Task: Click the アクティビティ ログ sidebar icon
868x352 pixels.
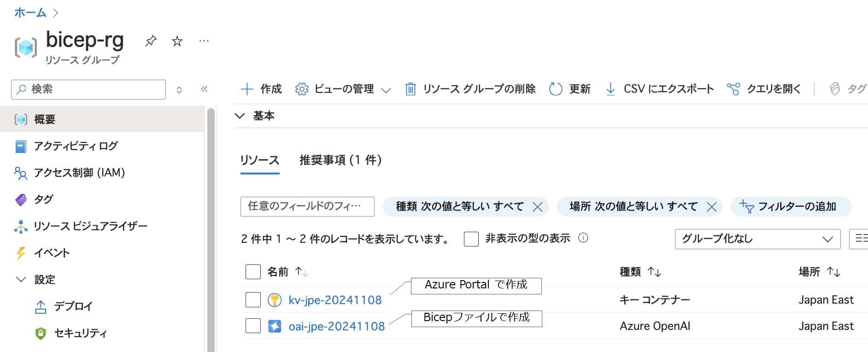Action: pos(21,147)
